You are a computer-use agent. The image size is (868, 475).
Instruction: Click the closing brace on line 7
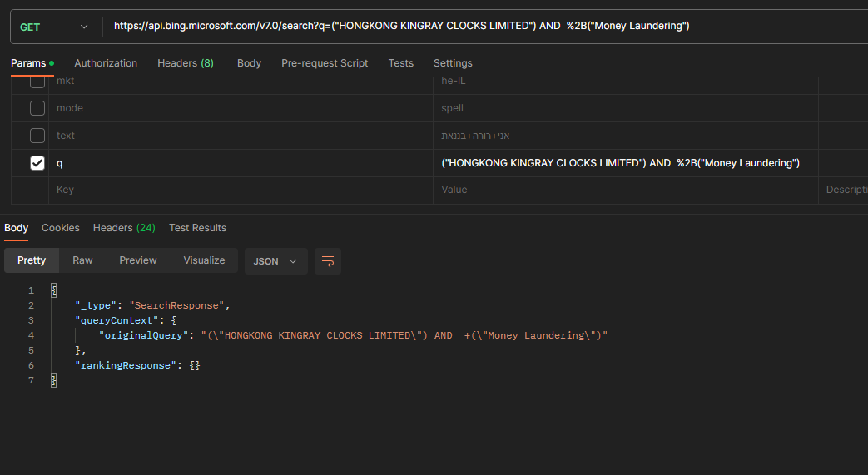(x=54, y=380)
